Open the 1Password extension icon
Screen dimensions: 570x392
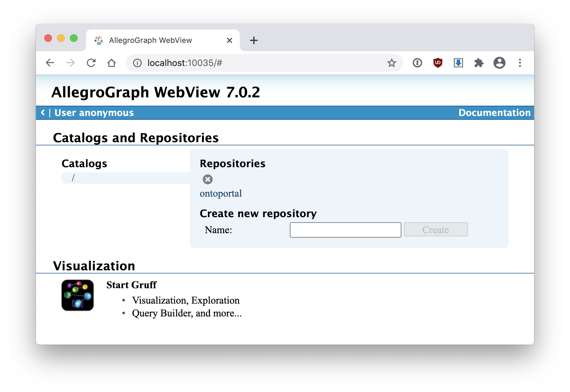[417, 63]
